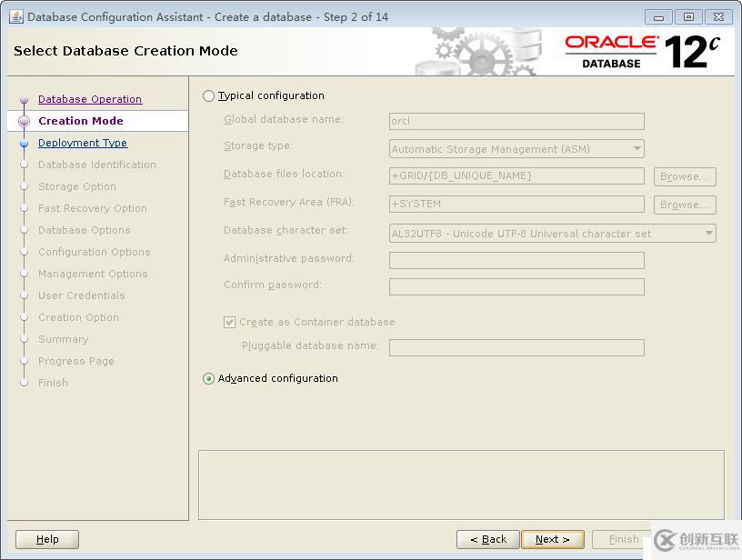Click the empty message area panel
Viewport: 742px width, 560px height.
pos(461,485)
